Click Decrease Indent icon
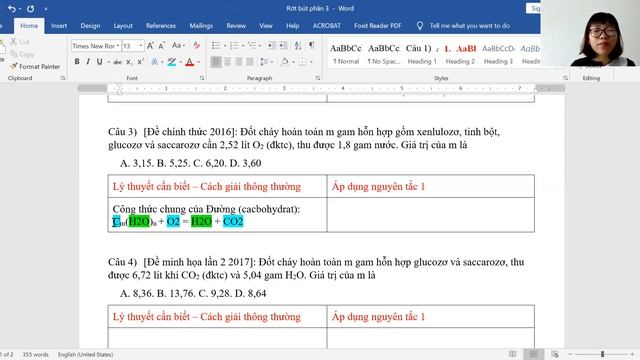The height and width of the screenshot is (360, 640). pyautogui.click(x=271, y=45)
